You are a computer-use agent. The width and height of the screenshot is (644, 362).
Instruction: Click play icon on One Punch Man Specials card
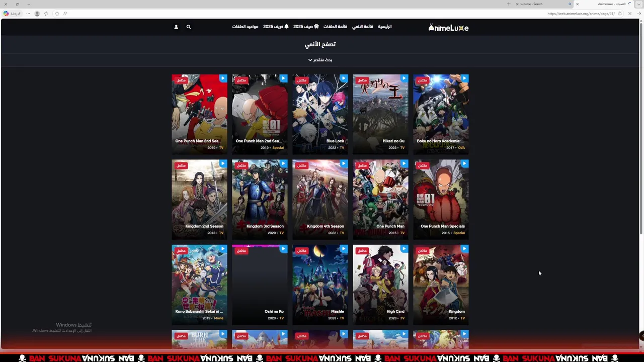pos(464,163)
